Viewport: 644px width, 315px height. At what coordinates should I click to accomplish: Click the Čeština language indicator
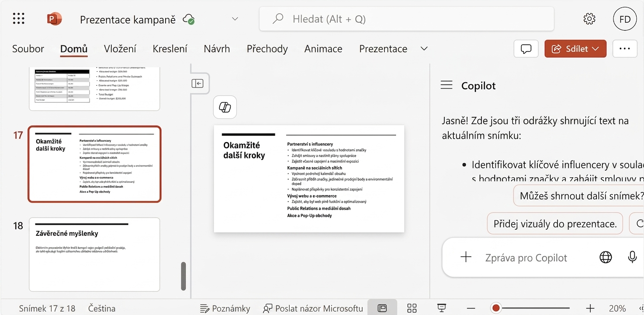[x=102, y=308]
